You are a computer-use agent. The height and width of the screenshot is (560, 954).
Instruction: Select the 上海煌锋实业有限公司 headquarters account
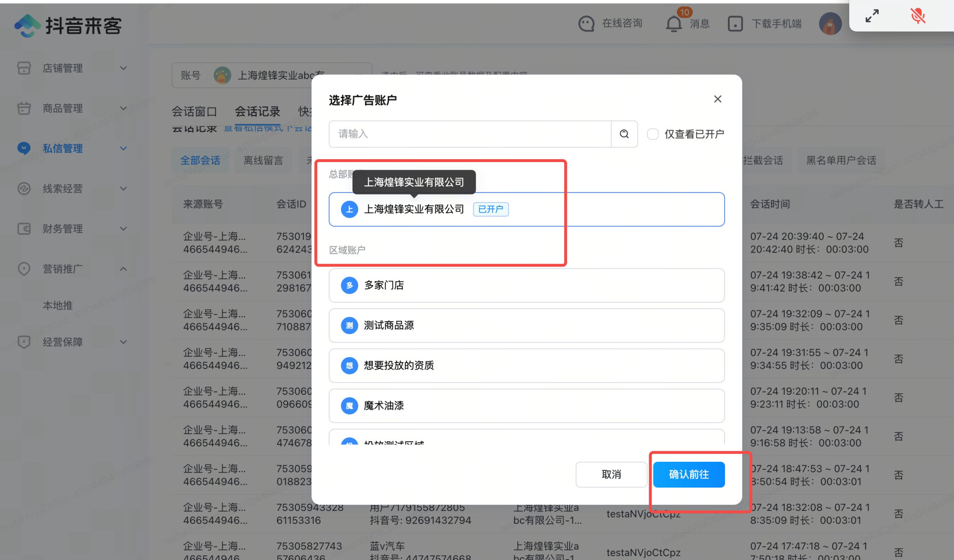[527, 209]
